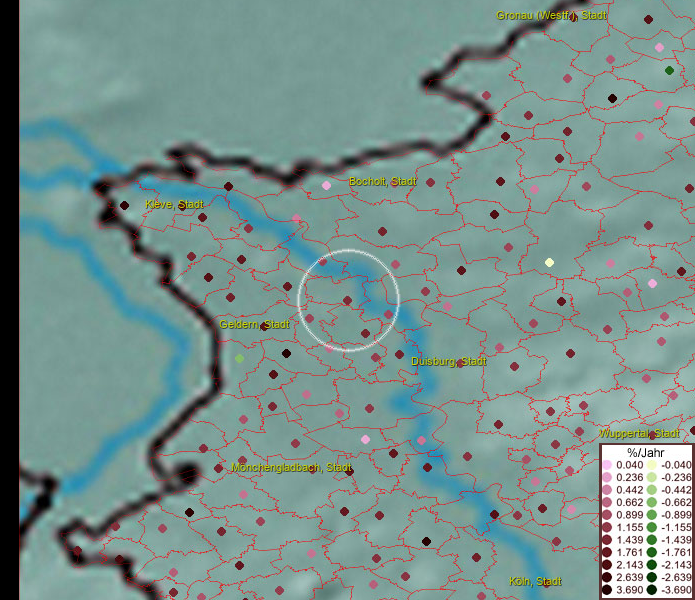The height and width of the screenshot is (600, 695).
Task: Click the -1.761 legend value
Action: tap(676, 553)
